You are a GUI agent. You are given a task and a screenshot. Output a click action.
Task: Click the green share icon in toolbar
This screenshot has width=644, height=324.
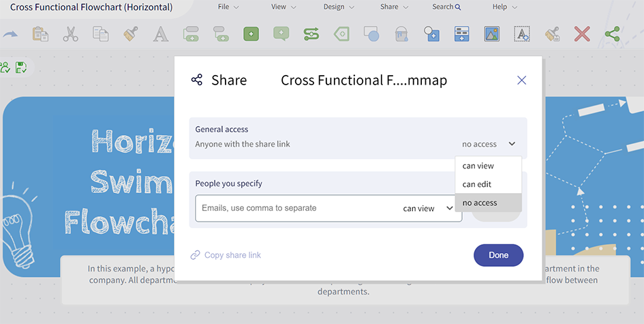tap(612, 33)
